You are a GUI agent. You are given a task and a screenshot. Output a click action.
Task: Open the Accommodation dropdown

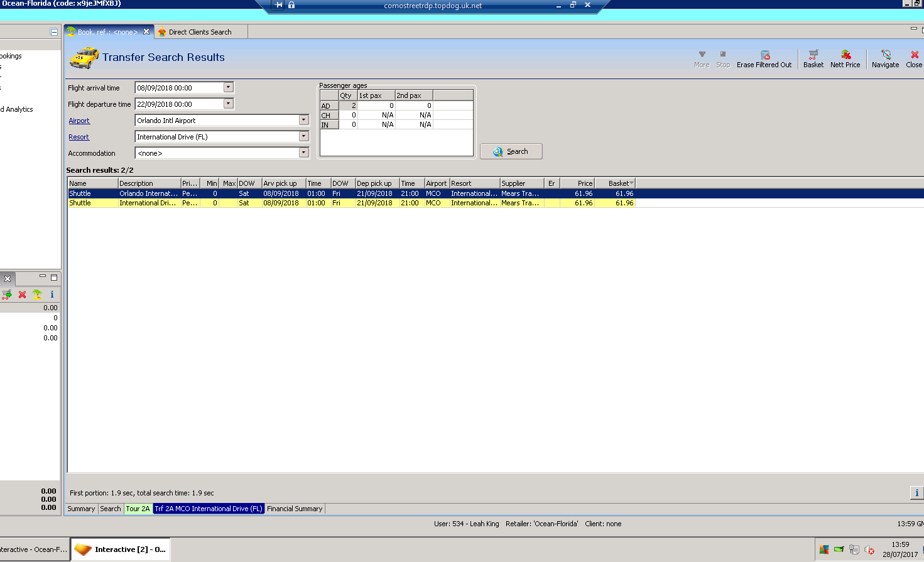click(303, 153)
